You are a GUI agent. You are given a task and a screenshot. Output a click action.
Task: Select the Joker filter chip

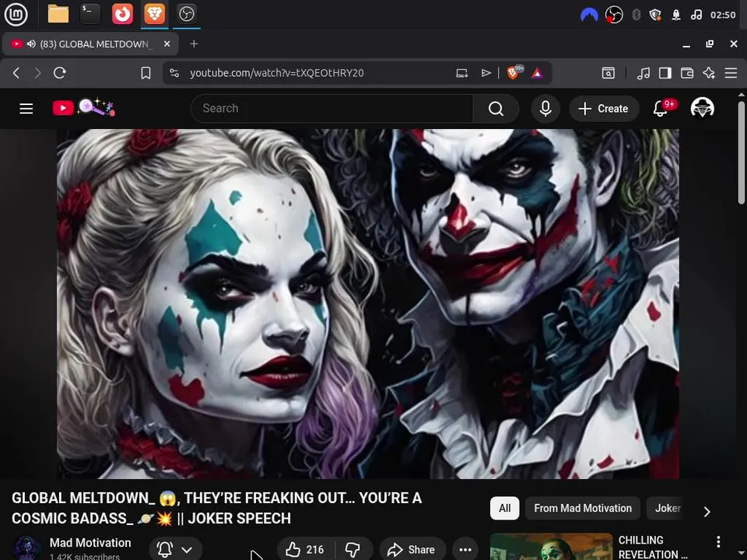pyautogui.click(x=667, y=508)
